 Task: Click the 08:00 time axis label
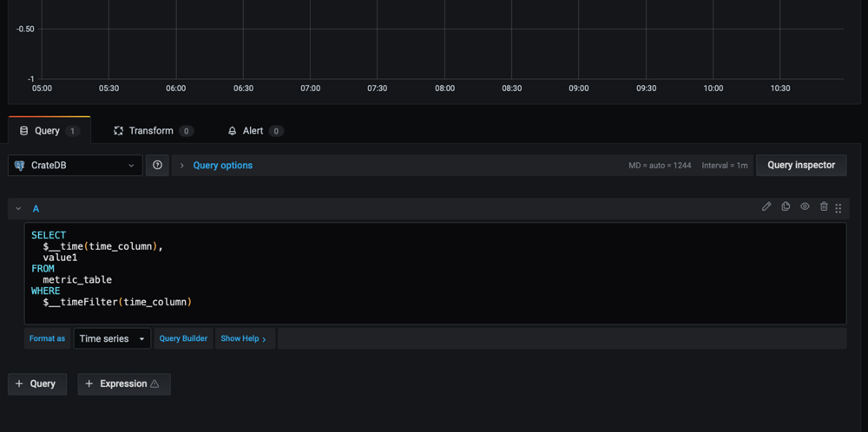pos(444,88)
